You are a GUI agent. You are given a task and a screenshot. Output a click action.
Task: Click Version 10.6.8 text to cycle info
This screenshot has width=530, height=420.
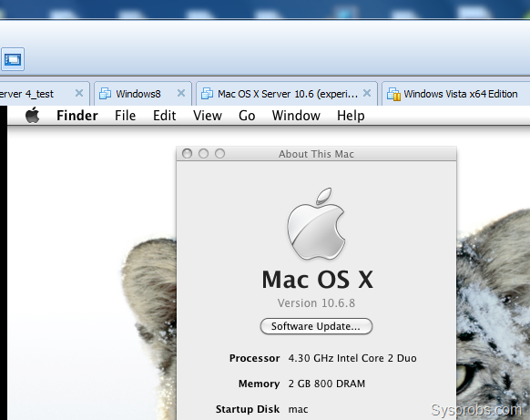[x=316, y=303]
